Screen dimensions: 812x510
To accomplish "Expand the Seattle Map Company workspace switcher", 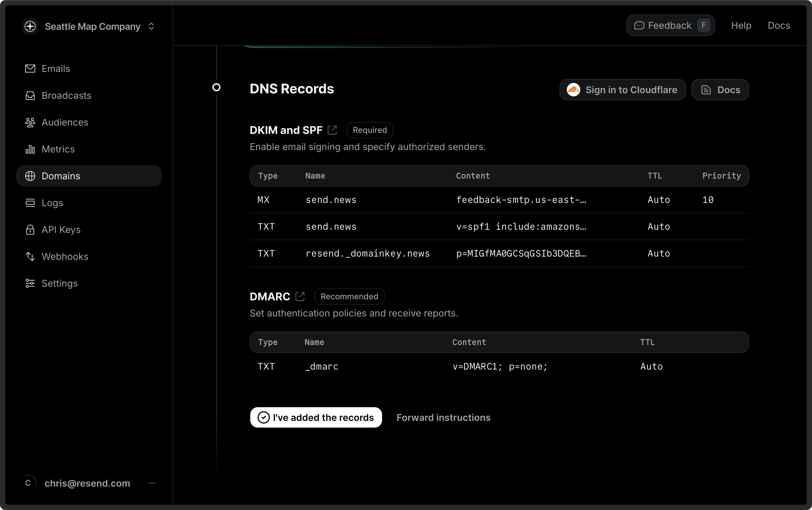I will coord(151,26).
